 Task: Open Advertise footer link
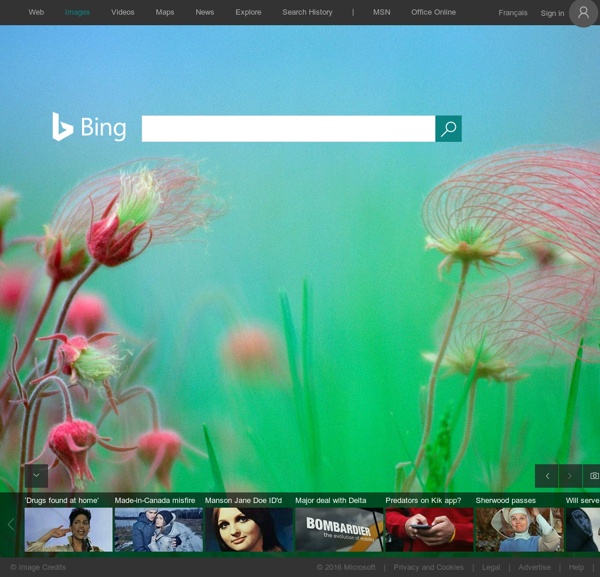click(535, 567)
